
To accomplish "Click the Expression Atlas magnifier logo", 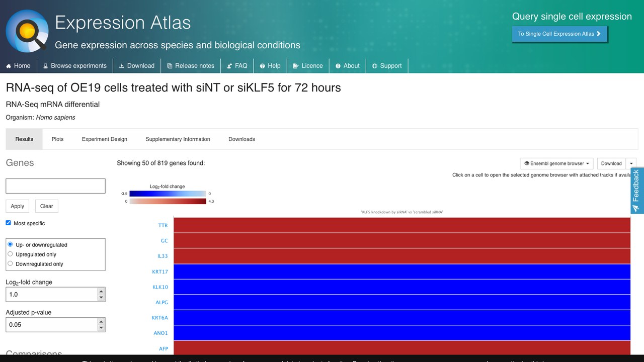I will (x=27, y=31).
